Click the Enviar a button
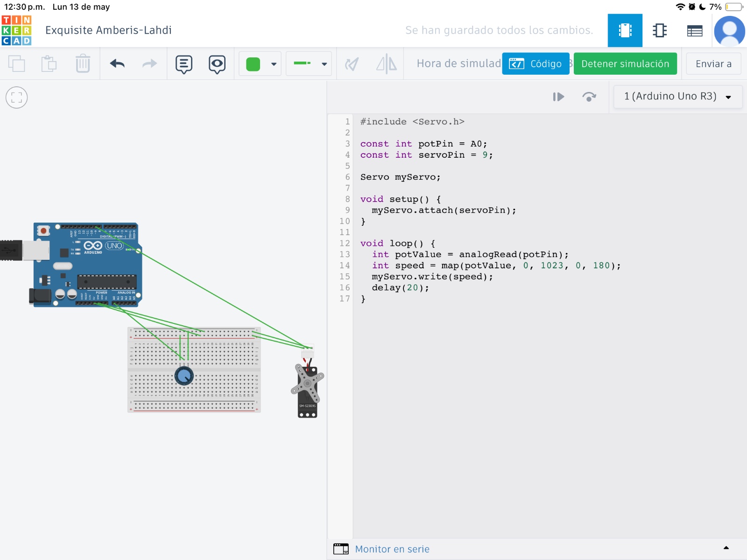This screenshot has width=747, height=560. click(713, 64)
